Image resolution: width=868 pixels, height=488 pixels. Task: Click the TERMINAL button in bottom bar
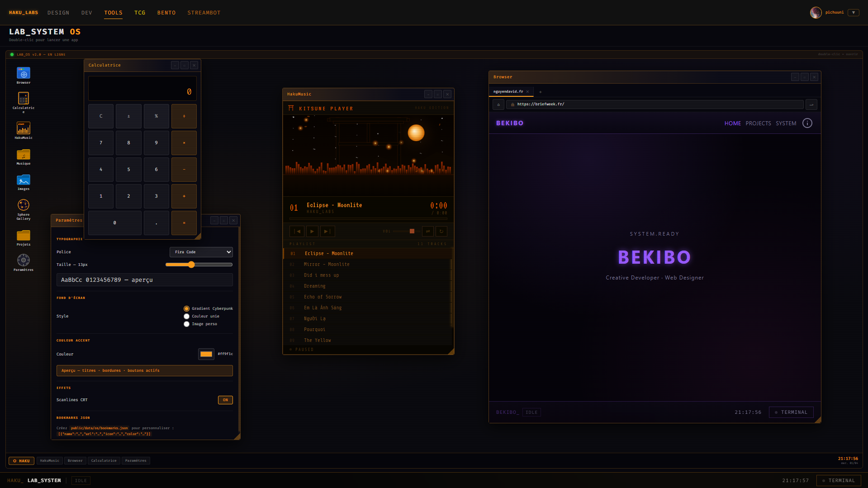[839, 481]
